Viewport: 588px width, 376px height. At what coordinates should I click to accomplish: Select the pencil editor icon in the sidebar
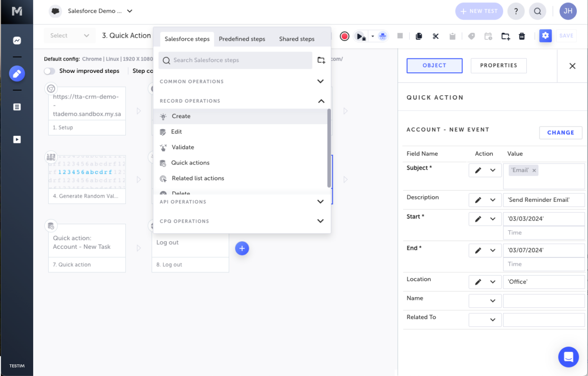(x=17, y=73)
